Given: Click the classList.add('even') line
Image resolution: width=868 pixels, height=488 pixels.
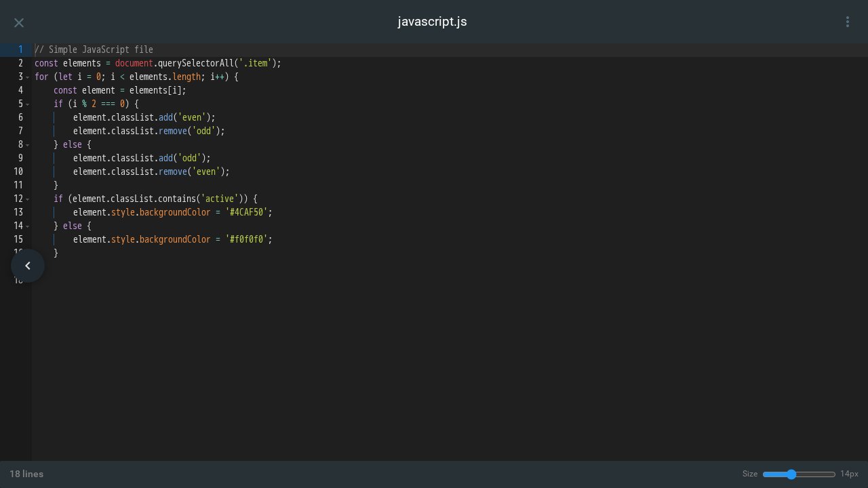Looking at the screenshot, I should click(144, 117).
